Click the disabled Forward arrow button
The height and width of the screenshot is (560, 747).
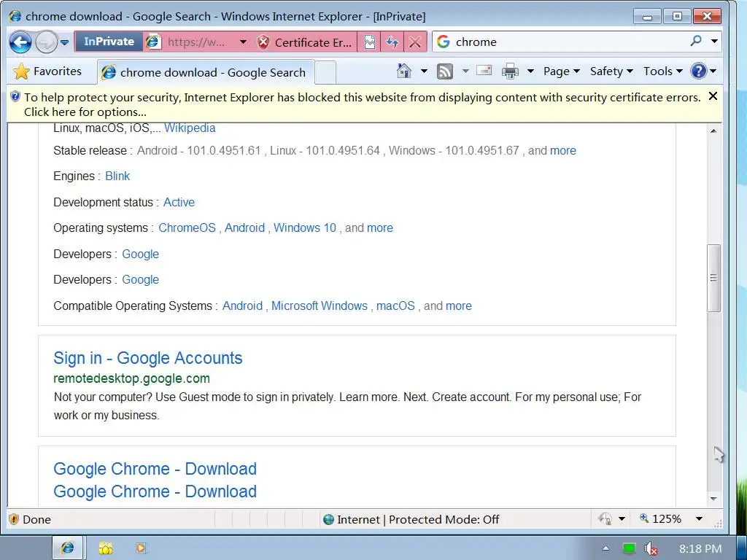46,42
